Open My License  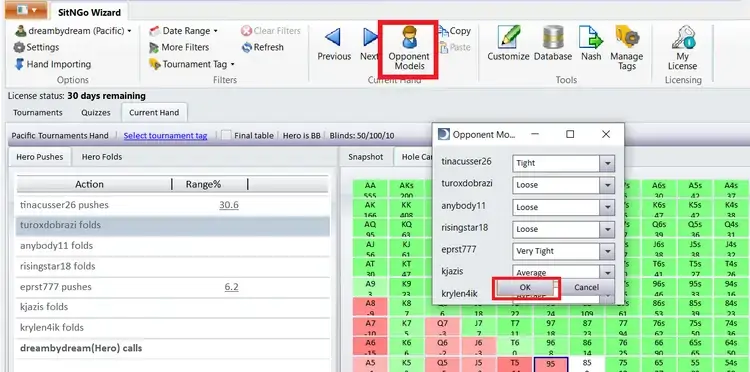point(683,48)
